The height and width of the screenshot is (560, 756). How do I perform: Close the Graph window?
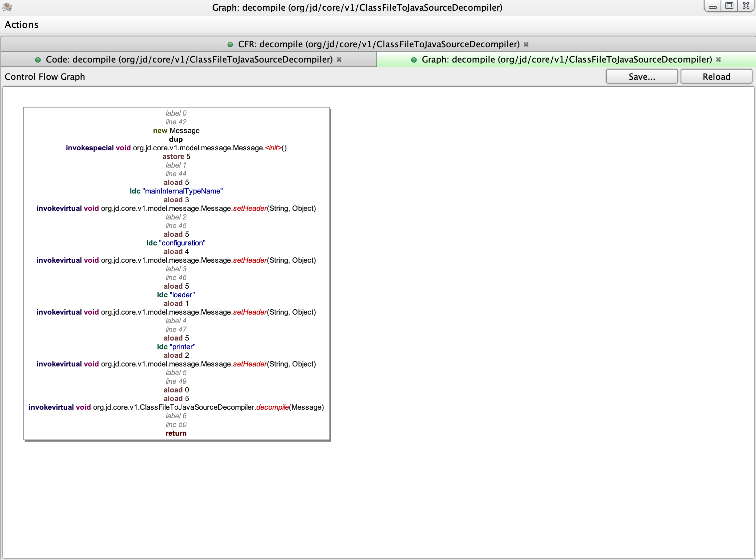pos(746,6)
